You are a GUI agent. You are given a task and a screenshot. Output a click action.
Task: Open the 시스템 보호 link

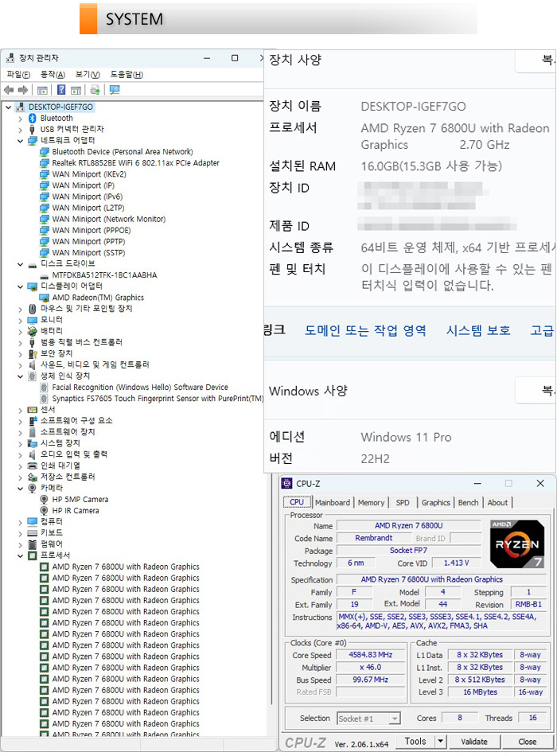pyautogui.click(x=478, y=330)
